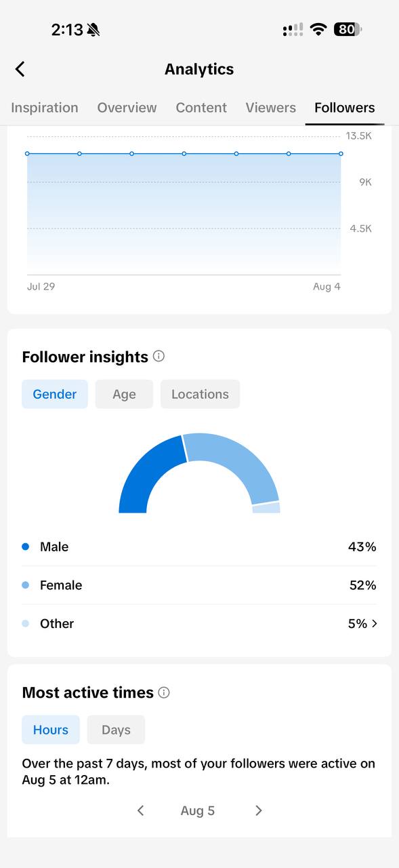Select the Gender filter chip

tap(55, 394)
